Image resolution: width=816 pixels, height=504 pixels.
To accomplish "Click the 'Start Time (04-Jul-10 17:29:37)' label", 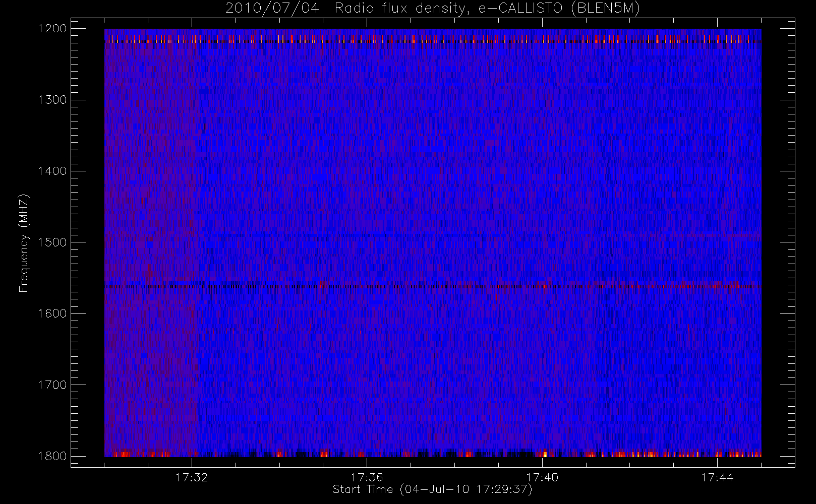I will [x=432, y=489].
